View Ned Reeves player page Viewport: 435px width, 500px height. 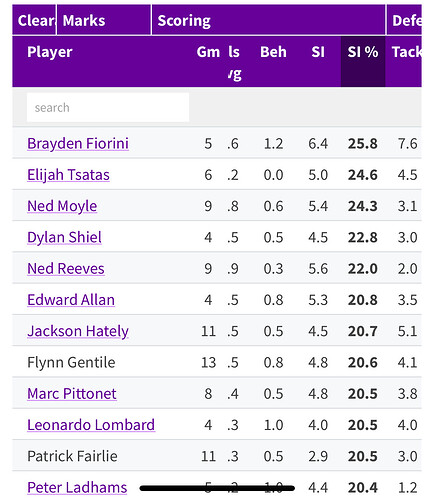coord(66,269)
